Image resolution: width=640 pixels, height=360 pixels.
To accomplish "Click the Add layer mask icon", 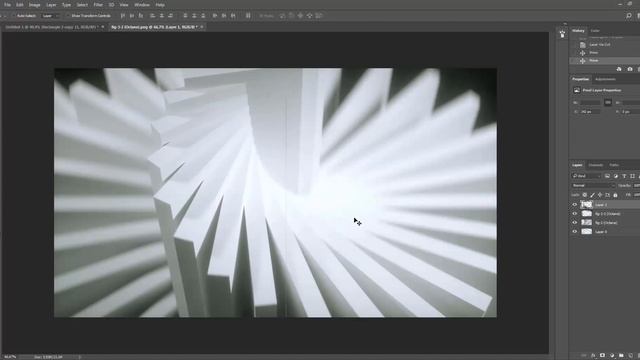I will [602, 356].
